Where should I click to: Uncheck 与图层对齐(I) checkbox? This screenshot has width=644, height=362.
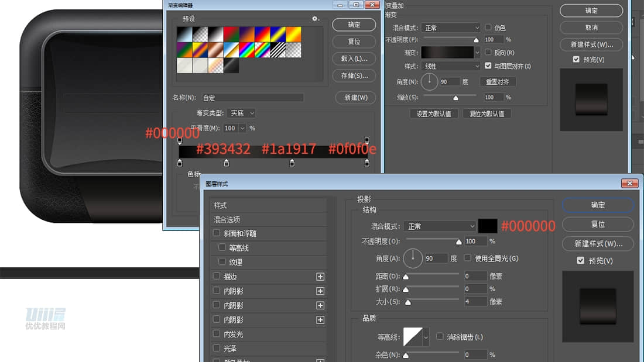(488, 65)
